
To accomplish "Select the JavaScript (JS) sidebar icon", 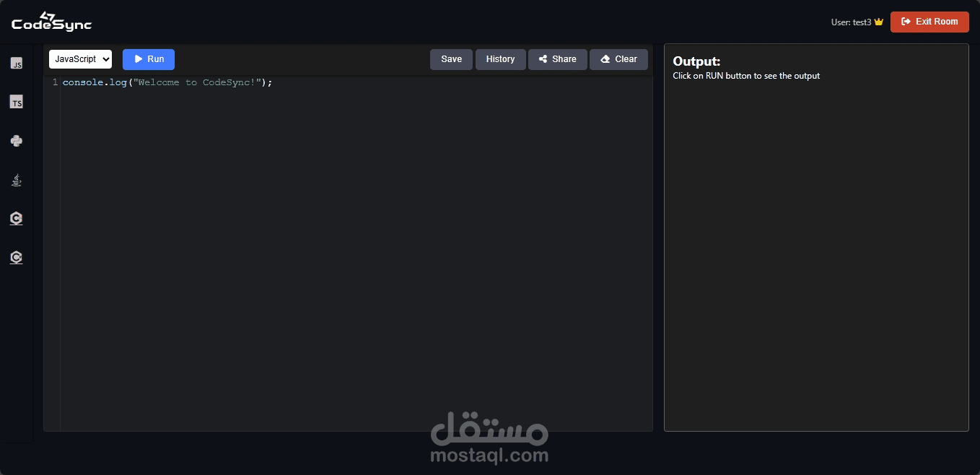I will click(x=17, y=64).
